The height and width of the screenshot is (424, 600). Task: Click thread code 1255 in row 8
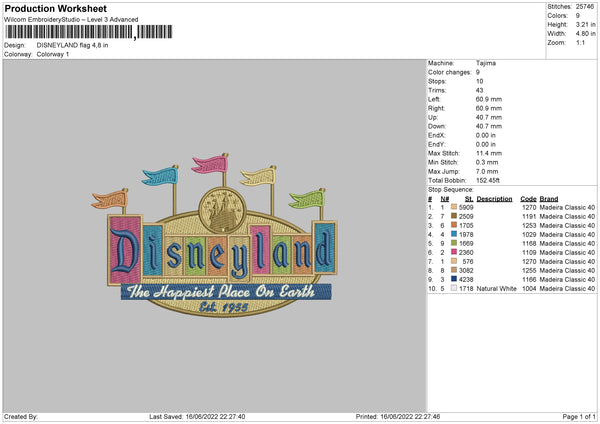(529, 271)
